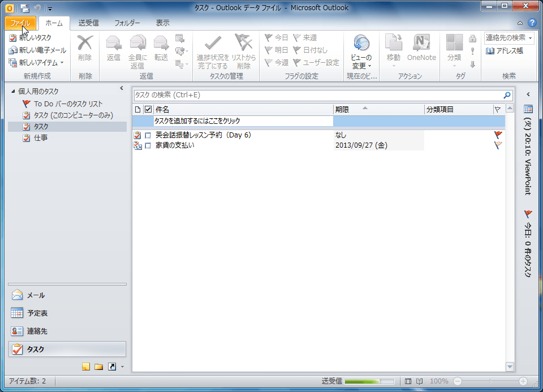Open the 連絡先 contacts navigation button

click(67, 331)
